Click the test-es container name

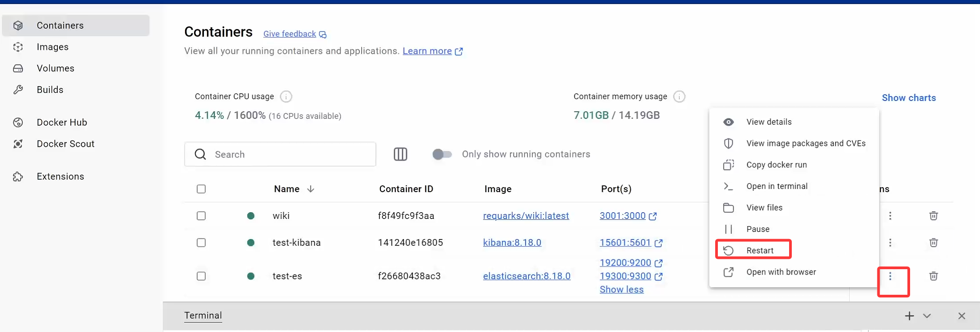tap(287, 276)
